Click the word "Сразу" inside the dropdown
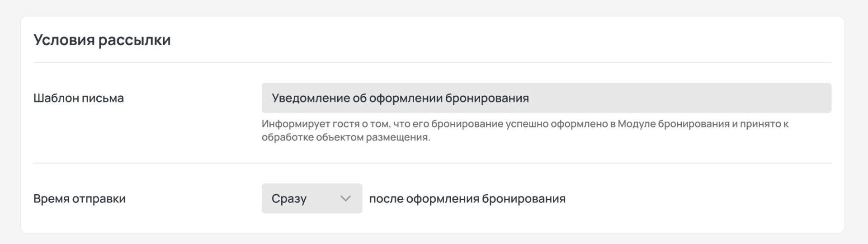Viewport: 868px width, 244px height. coord(289,199)
